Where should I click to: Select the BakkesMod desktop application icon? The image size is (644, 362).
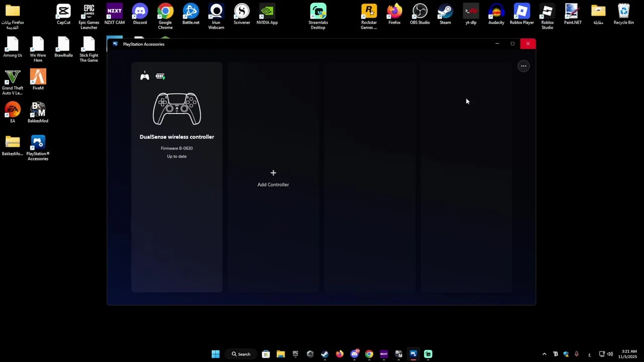click(x=38, y=113)
